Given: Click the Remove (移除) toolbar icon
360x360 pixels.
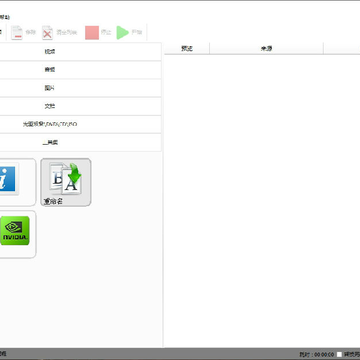Looking at the screenshot, I should [17, 33].
